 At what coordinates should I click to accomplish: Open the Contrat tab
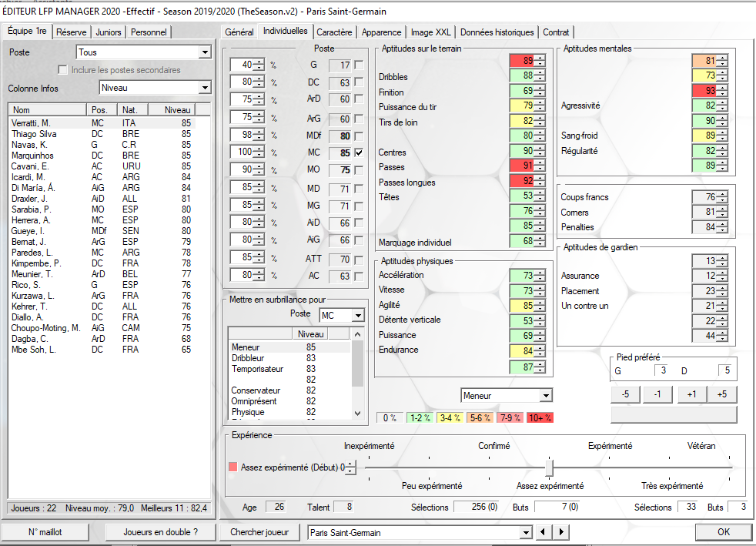[x=556, y=32]
